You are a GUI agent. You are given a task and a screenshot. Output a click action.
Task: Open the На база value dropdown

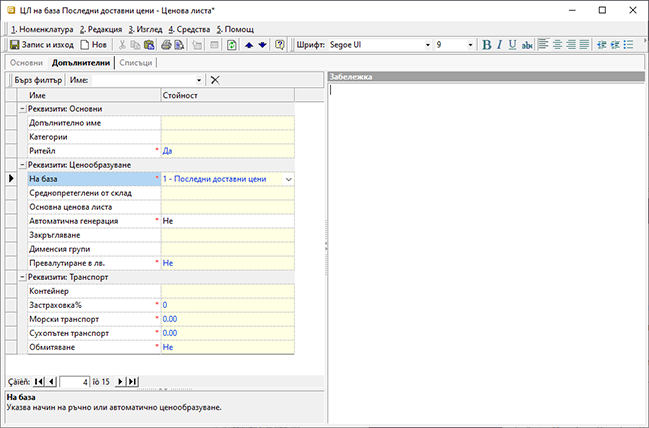click(x=288, y=179)
